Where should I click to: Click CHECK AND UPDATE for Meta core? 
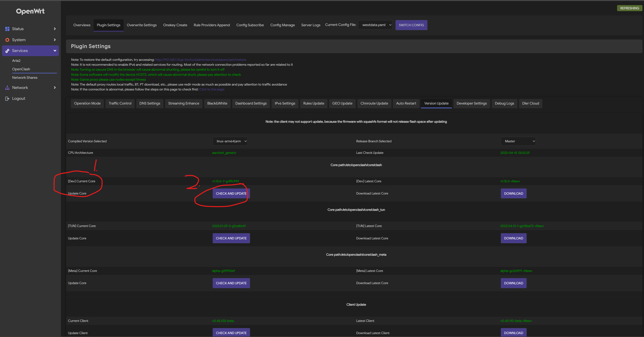[x=231, y=283]
